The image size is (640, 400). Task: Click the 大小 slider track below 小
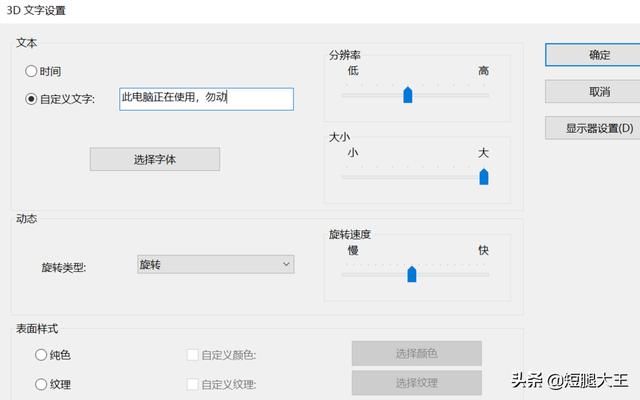coord(353,177)
